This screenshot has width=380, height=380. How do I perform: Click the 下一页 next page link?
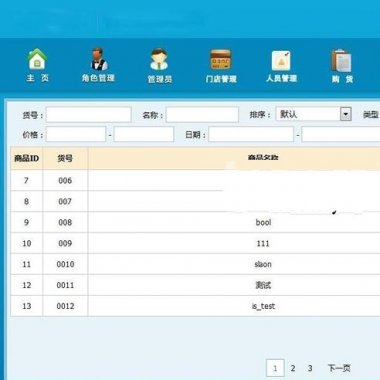(339, 368)
